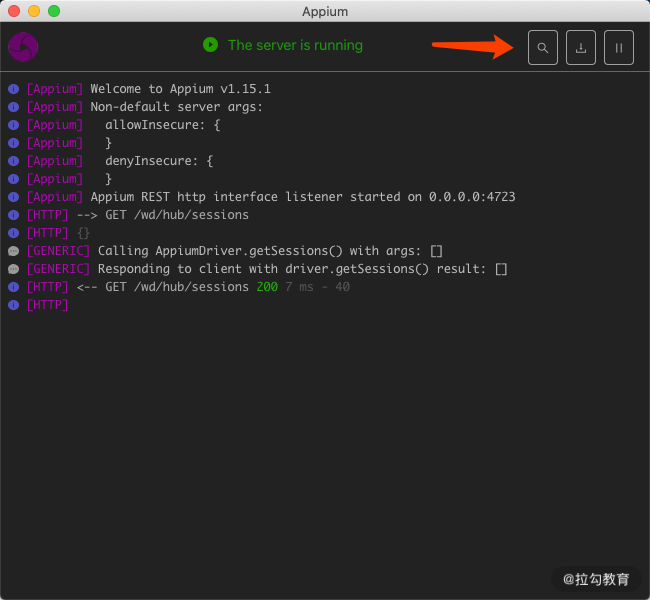The image size is (650, 600).
Task: Click the purple Appium logo
Action: point(23,47)
